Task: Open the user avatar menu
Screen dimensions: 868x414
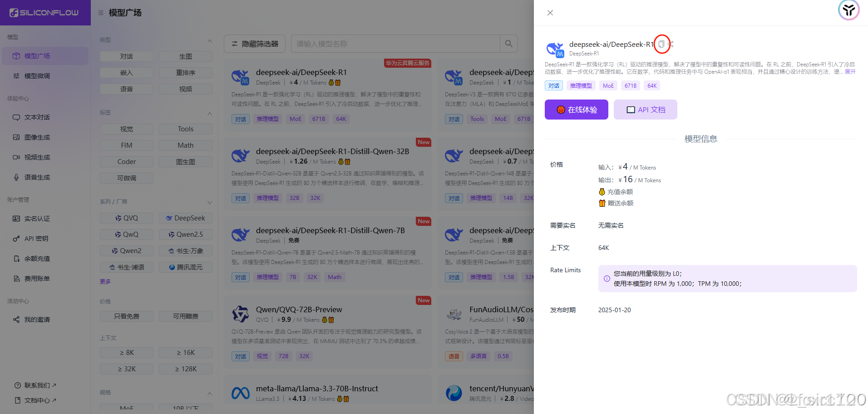Action: (848, 10)
